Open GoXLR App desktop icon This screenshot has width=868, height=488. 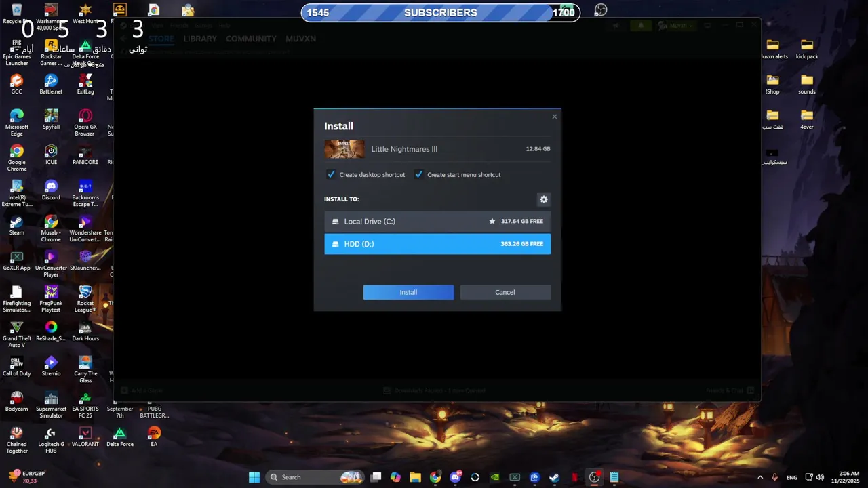click(17, 260)
